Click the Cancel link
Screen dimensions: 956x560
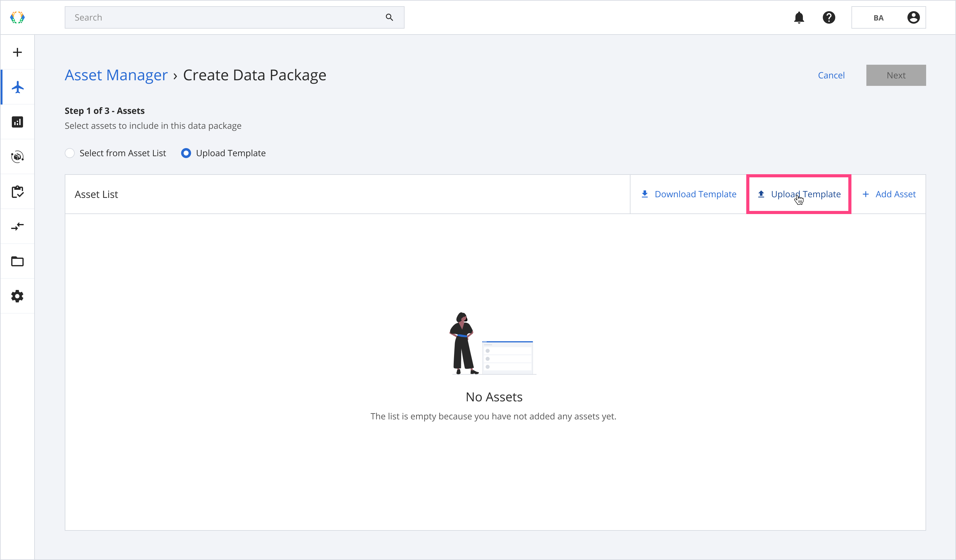tap(831, 76)
